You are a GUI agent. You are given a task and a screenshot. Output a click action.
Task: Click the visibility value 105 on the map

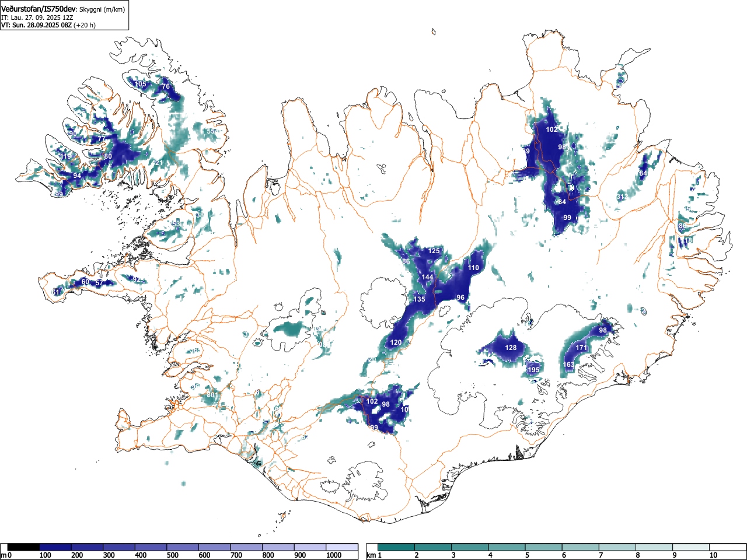pyautogui.click(x=140, y=84)
